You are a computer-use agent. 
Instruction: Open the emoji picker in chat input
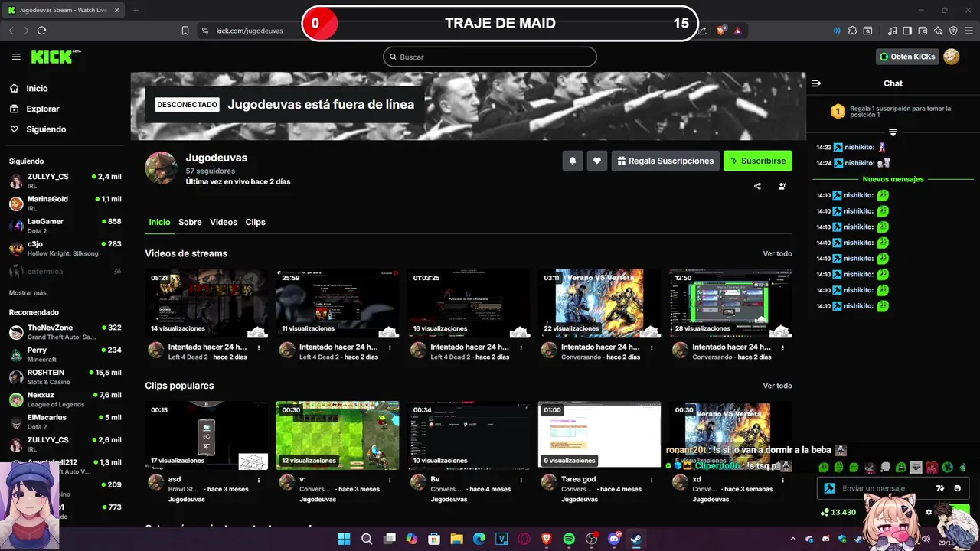pyautogui.click(x=958, y=488)
